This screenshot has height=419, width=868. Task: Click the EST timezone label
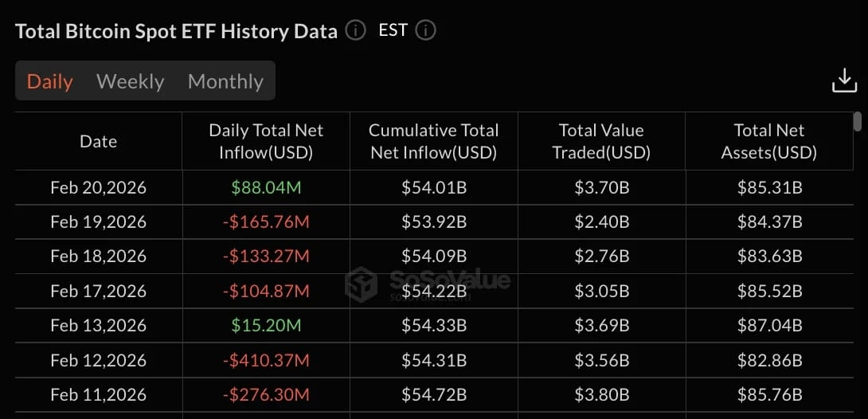(393, 30)
